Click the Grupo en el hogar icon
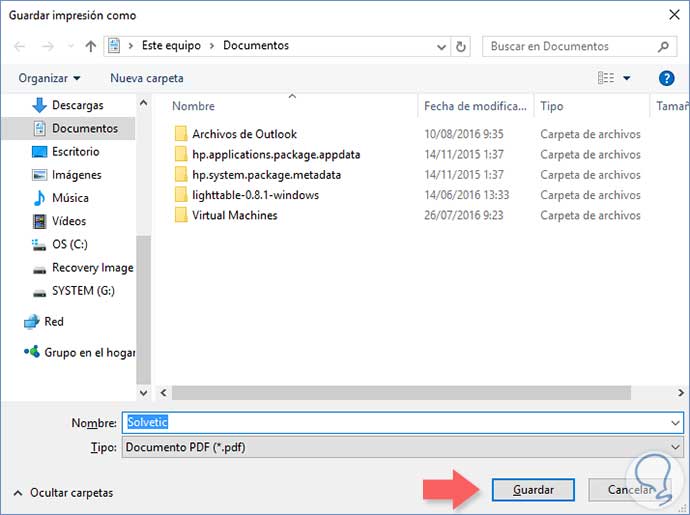 (32, 352)
